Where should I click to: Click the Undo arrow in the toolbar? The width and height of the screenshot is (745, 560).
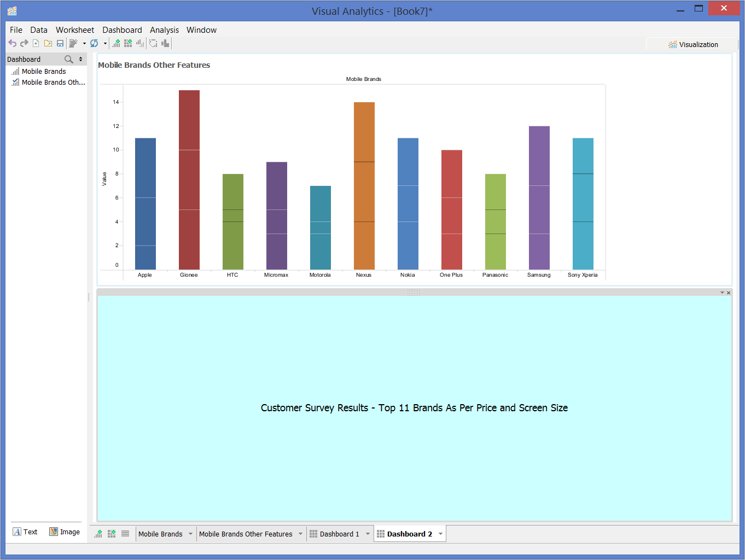click(12, 43)
